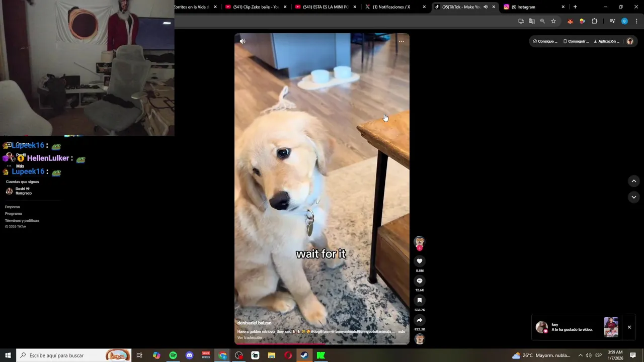Open the comments bubble showing 12.6K
644x362 pixels.
419,281
